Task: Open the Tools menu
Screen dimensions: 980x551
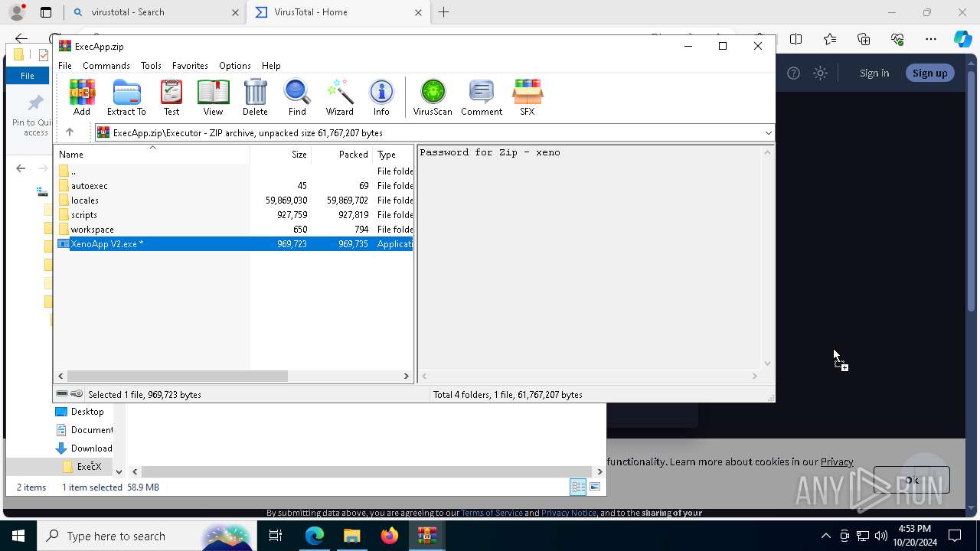Action: [151, 66]
